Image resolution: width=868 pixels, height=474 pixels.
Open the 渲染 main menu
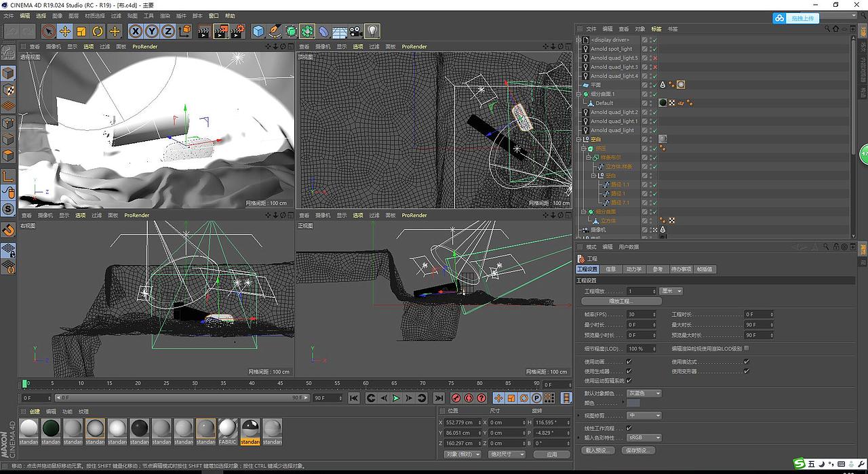[x=165, y=16]
